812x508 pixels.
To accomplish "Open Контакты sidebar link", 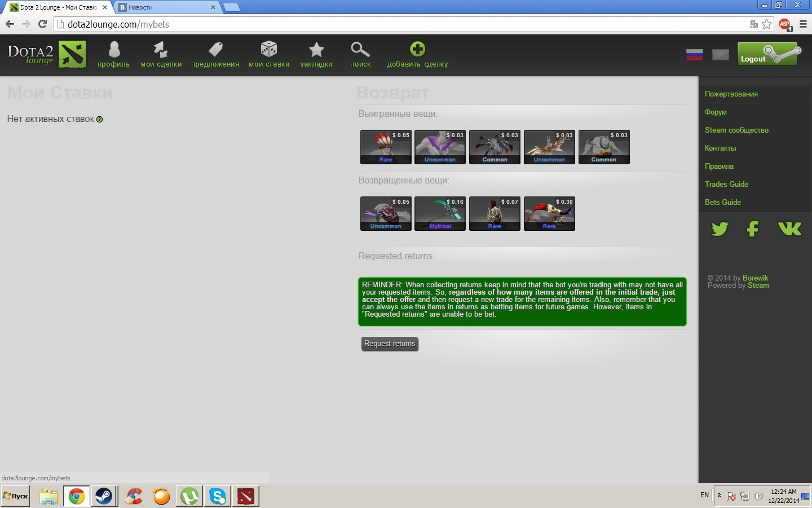I will click(x=720, y=148).
